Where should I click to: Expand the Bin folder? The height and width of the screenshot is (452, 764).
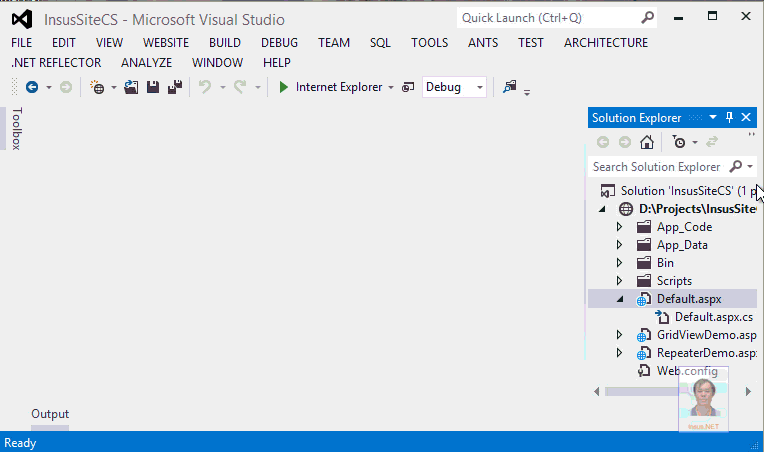(x=619, y=263)
